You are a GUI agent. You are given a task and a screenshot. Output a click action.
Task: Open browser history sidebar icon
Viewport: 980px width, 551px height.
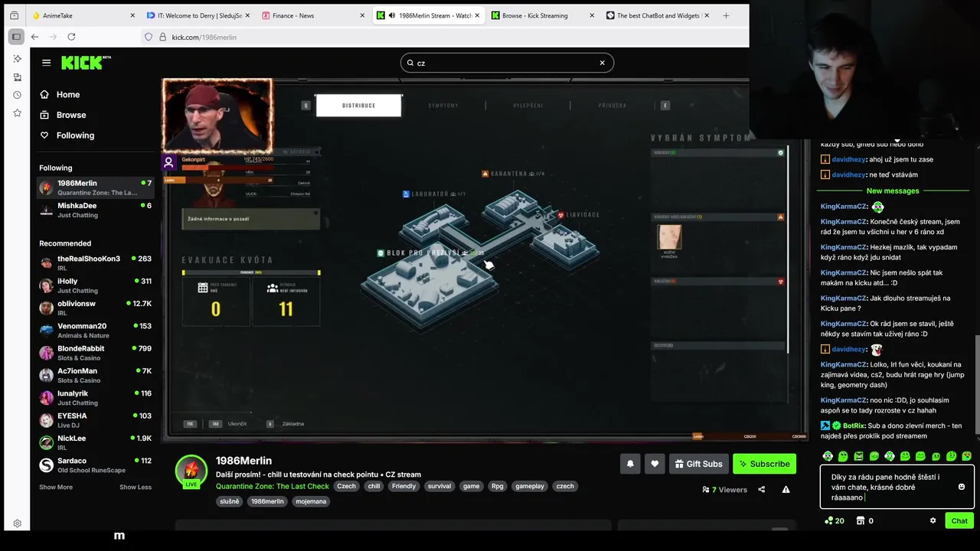(x=17, y=95)
